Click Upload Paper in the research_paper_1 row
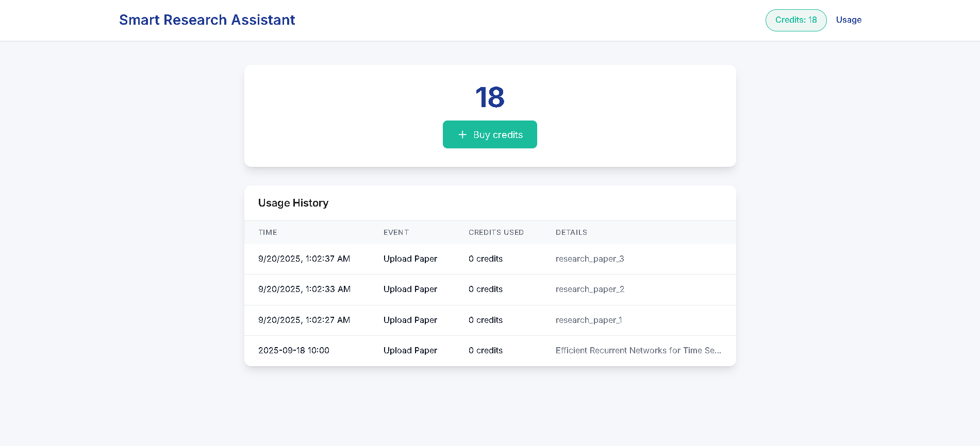The height and width of the screenshot is (446, 980). [410, 320]
